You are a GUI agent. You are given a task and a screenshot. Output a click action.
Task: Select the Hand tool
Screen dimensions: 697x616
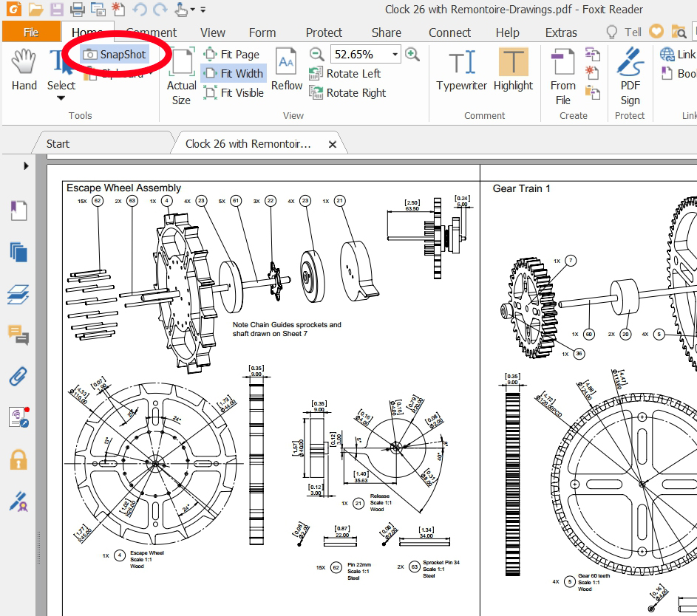point(24,71)
